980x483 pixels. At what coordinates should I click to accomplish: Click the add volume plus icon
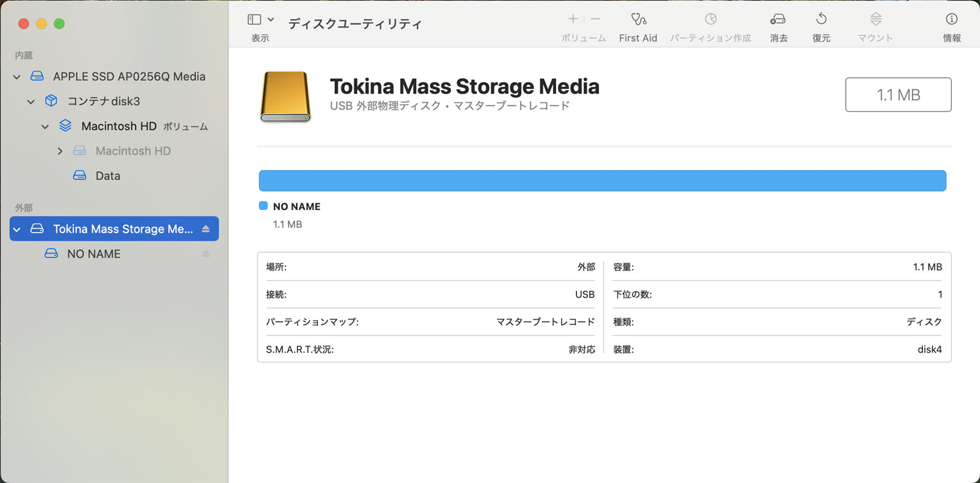point(573,20)
